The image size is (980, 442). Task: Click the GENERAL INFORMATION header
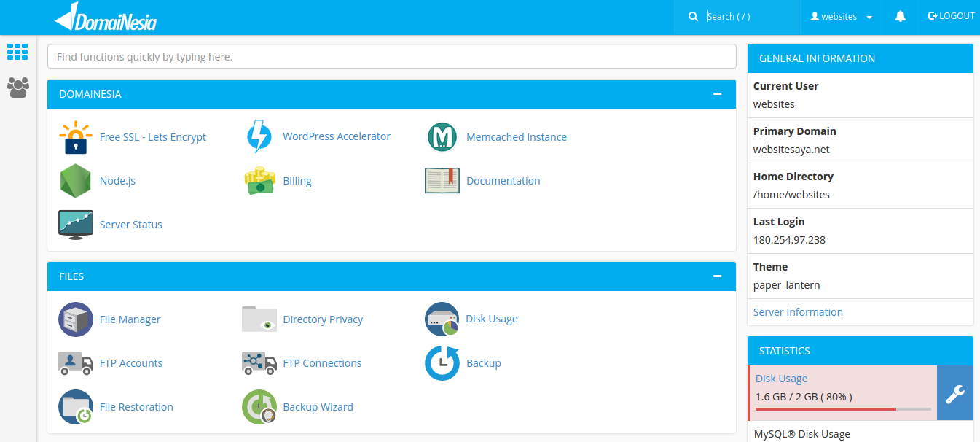point(861,58)
